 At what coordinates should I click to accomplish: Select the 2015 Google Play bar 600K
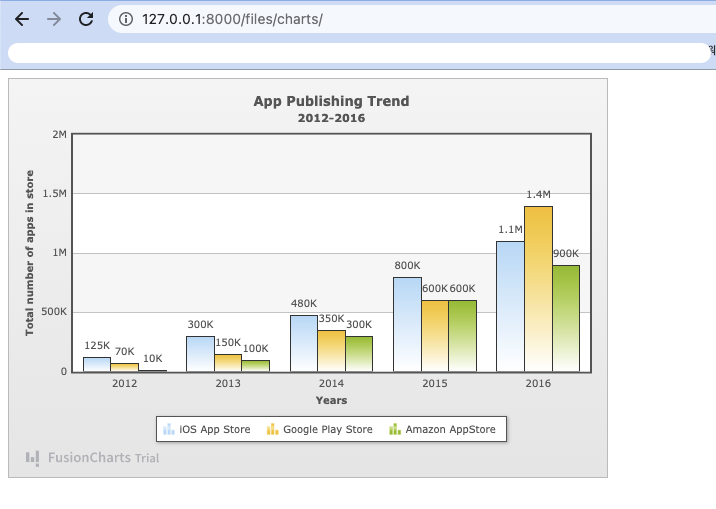(x=435, y=336)
